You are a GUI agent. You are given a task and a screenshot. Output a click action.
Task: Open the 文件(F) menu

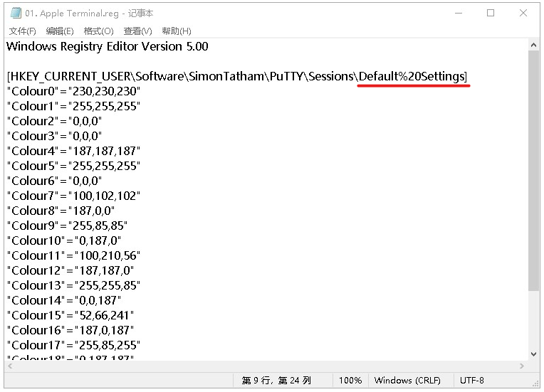point(22,31)
